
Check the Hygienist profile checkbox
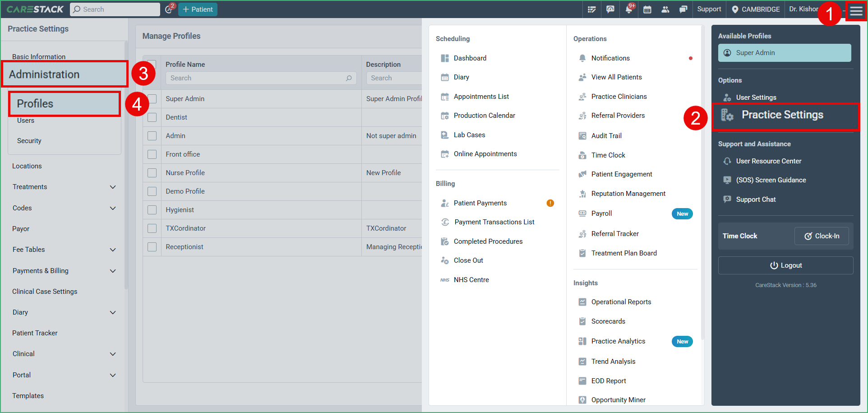(152, 210)
